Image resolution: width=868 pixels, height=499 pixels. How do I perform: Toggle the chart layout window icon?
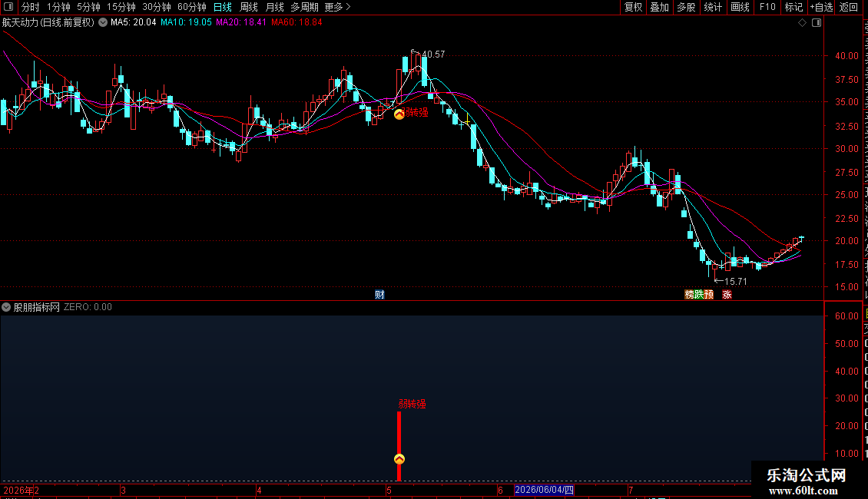pos(817,23)
